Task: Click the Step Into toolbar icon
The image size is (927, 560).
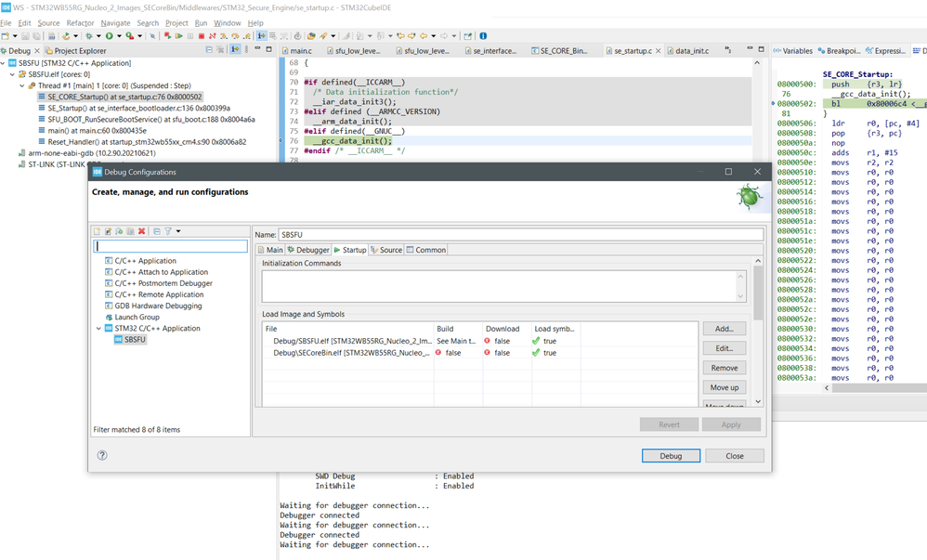Action: pos(224,36)
